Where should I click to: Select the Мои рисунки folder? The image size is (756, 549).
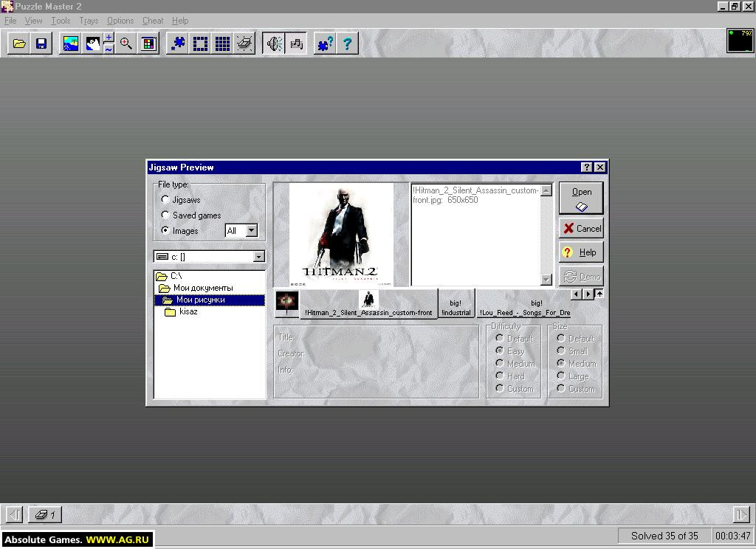click(209, 300)
